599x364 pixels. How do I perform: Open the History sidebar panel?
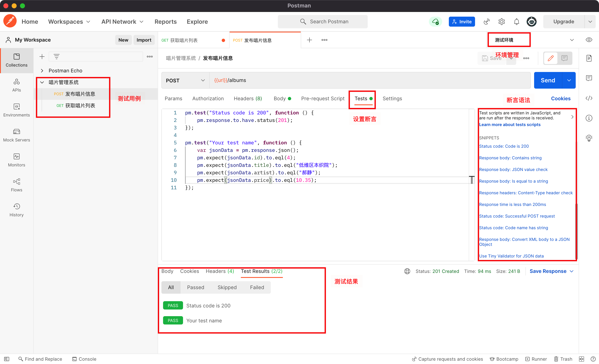[x=16, y=210]
